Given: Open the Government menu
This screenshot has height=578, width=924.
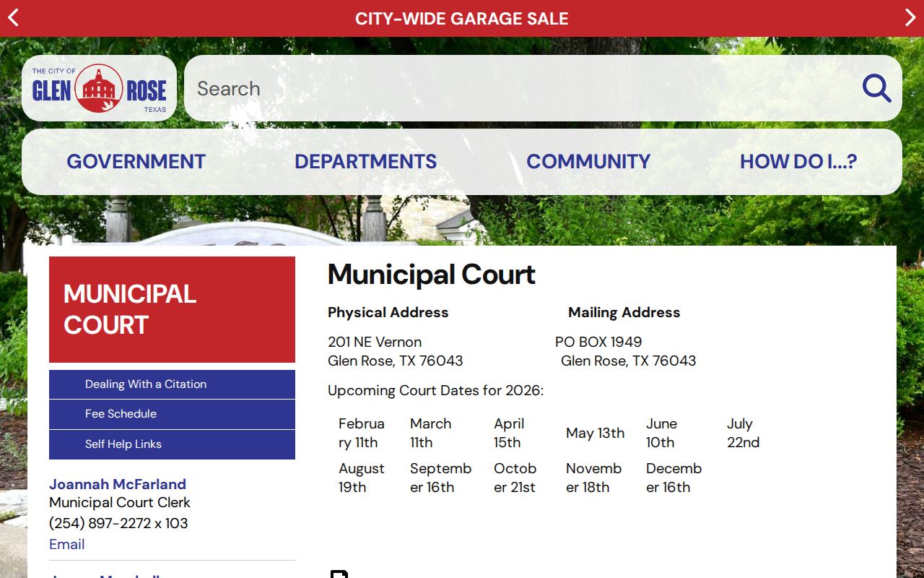Looking at the screenshot, I should 136,161.
